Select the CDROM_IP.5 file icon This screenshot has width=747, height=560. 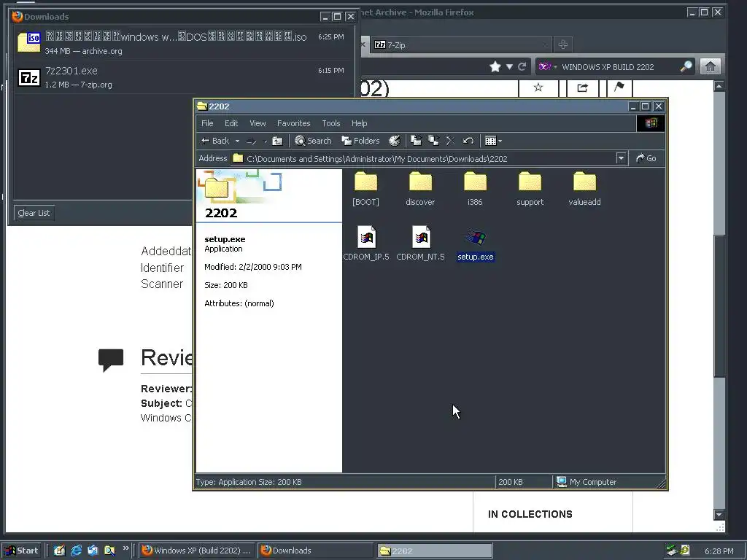[366, 237]
